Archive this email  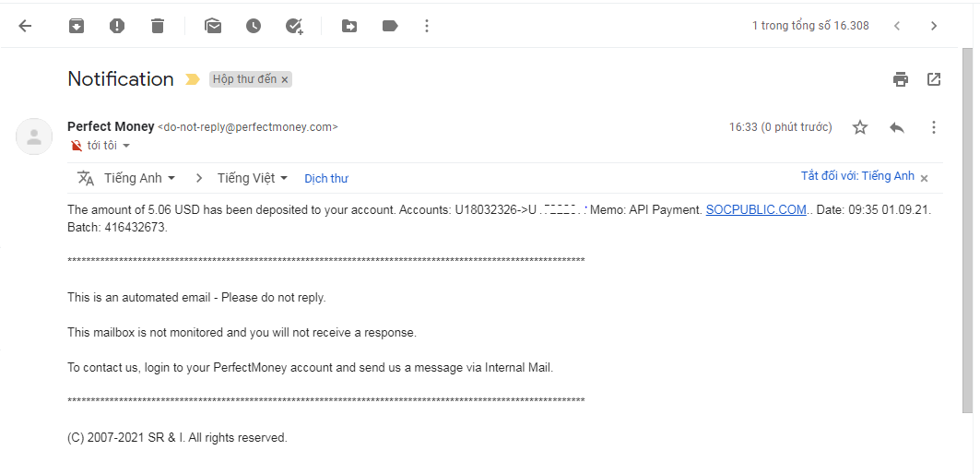pos(77,26)
